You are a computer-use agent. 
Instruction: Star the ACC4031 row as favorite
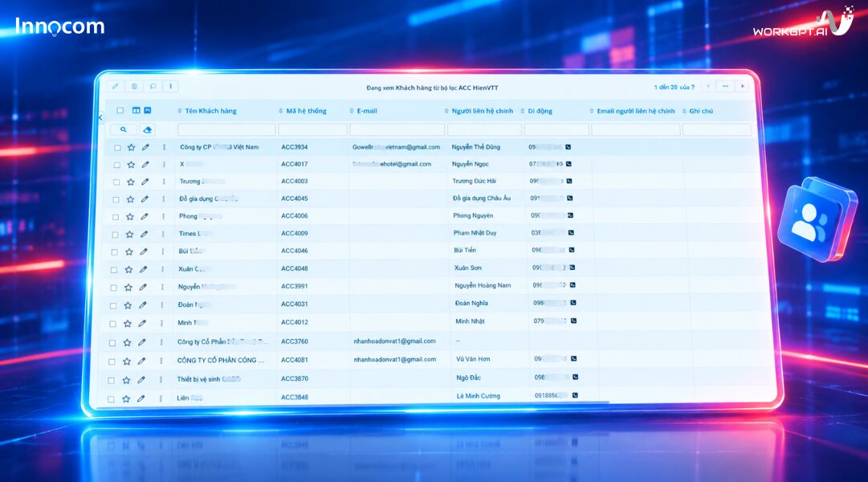click(x=128, y=305)
